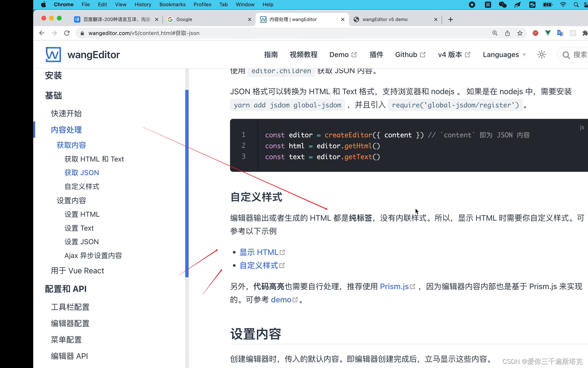The image size is (588, 368).
Task: Open the React Developer Tools extension
Action: click(x=573, y=33)
